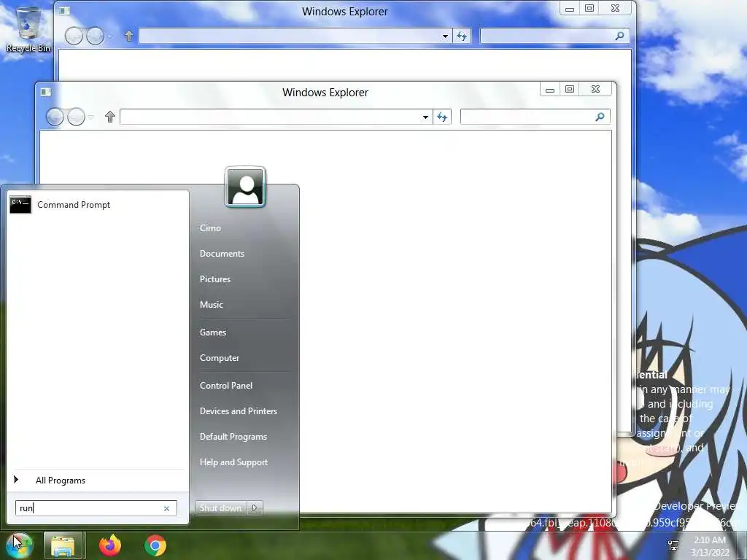Image resolution: width=747 pixels, height=560 pixels.
Task: Click window icon of front Windows Explorer
Action: coord(46,92)
